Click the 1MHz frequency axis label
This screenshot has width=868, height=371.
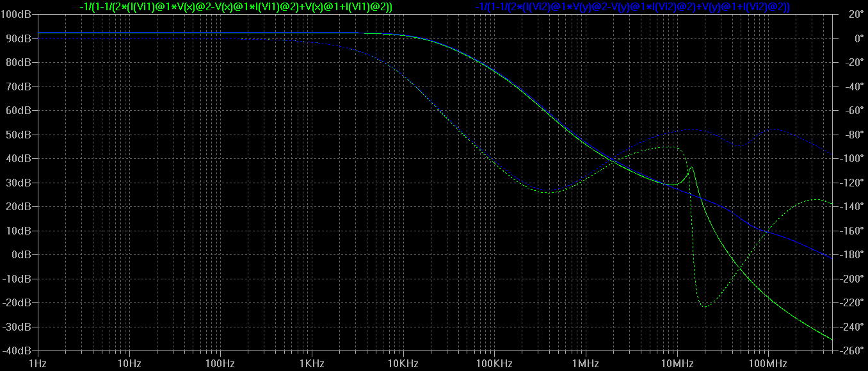(x=585, y=363)
